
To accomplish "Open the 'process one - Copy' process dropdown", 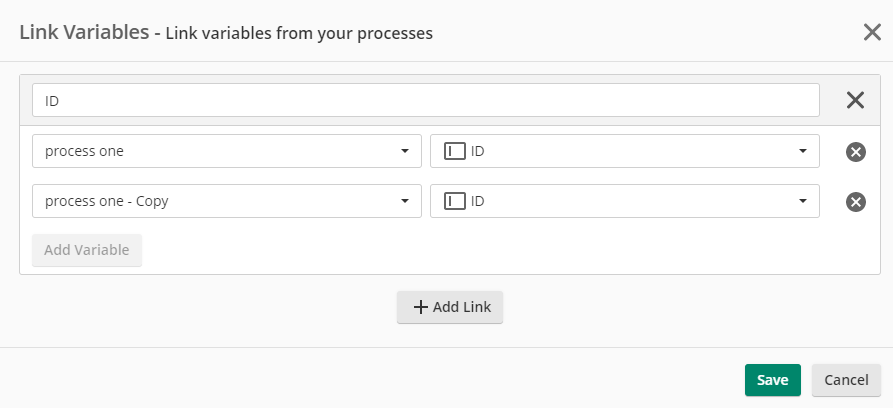I will tap(227, 201).
